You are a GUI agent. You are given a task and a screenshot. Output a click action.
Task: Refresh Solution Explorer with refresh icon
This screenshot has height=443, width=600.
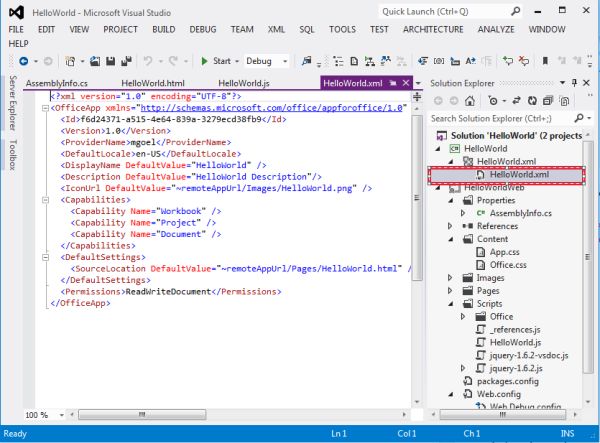[x=532, y=101]
